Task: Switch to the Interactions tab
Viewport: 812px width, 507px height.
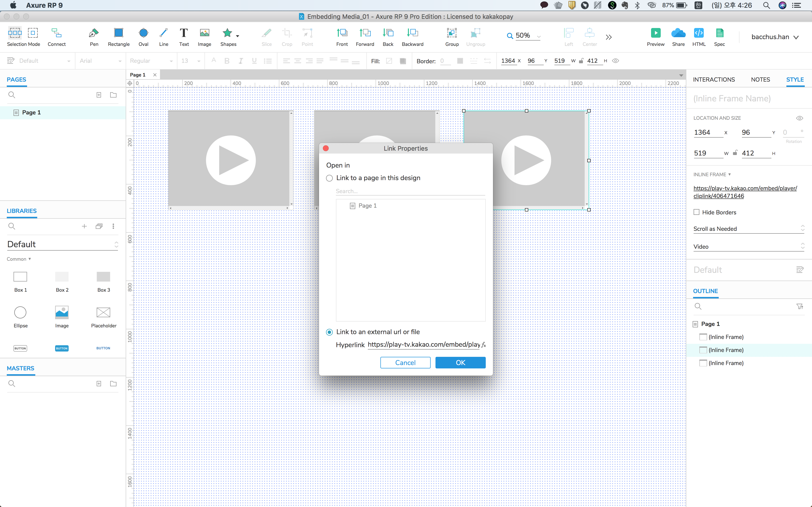Action: (x=714, y=79)
